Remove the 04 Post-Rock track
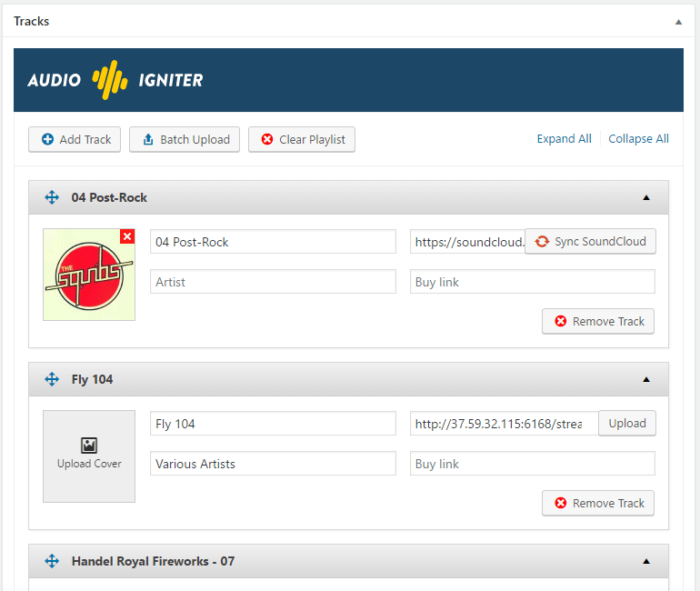Screen dimensions: 700x591 [598, 321]
